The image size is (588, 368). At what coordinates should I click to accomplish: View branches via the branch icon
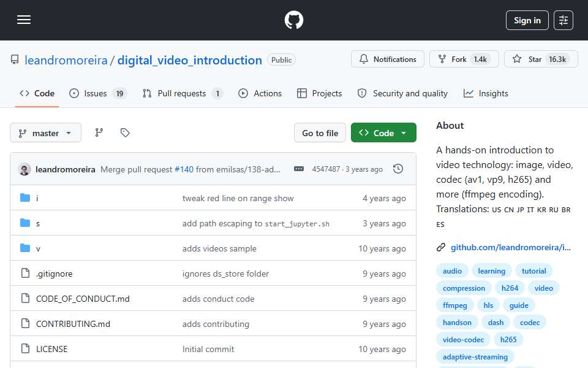[x=99, y=132]
